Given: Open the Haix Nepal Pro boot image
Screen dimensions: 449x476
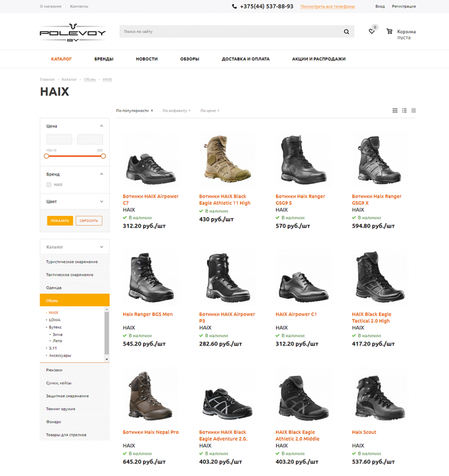Looking at the screenshot, I should [151, 395].
